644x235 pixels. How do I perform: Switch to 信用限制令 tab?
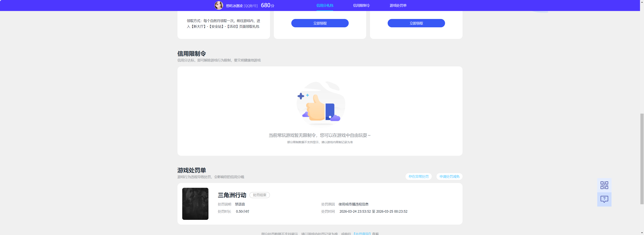coord(361,5)
